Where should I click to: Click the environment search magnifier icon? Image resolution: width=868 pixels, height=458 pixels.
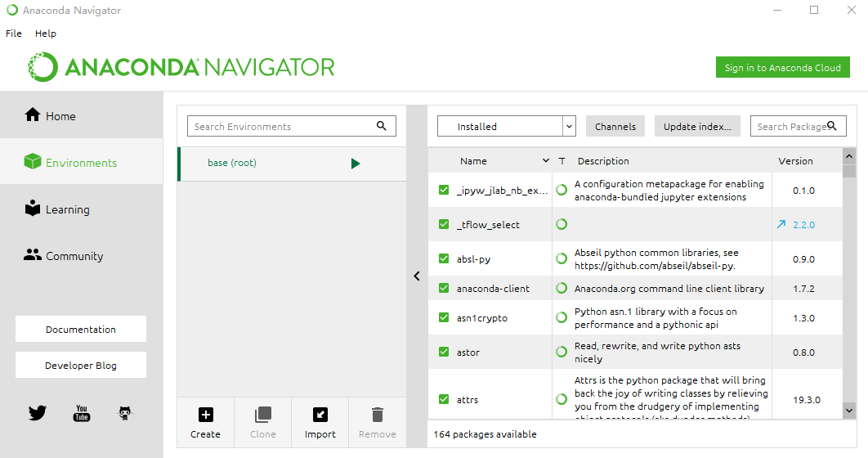[x=382, y=126]
